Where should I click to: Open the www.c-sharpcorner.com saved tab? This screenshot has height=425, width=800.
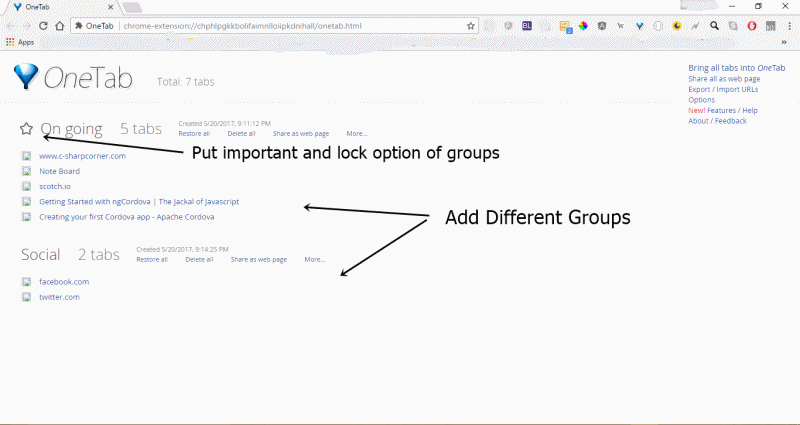pyautogui.click(x=83, y=156)
